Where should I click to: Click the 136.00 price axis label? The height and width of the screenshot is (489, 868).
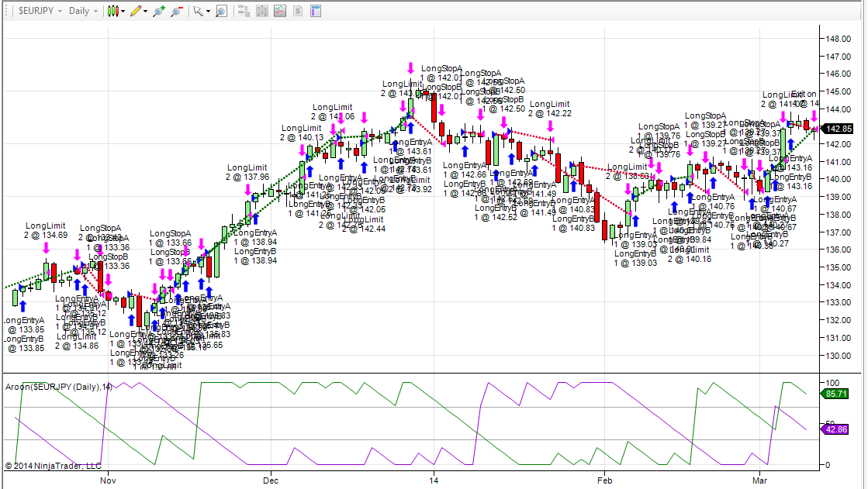(838, 250)
